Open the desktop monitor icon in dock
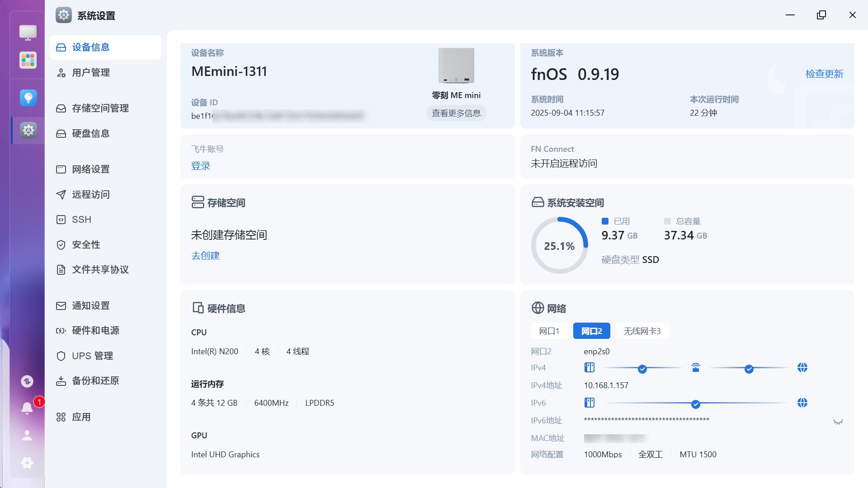 click(28, 32)
